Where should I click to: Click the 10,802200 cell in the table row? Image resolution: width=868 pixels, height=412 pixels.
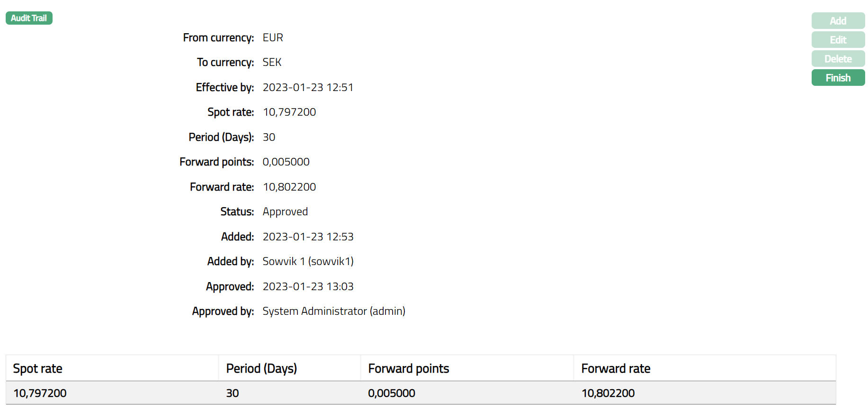pyautogui.click(x=608, y=393)
